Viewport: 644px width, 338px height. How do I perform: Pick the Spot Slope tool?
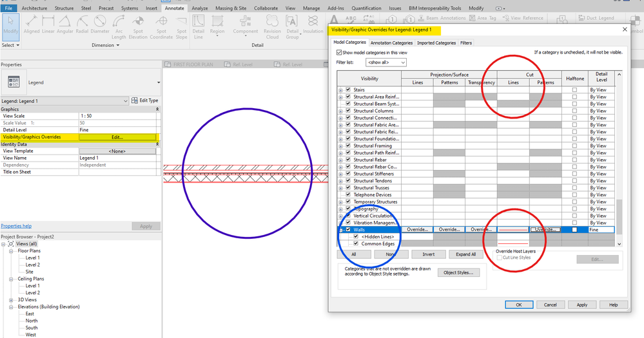(182, 27)
